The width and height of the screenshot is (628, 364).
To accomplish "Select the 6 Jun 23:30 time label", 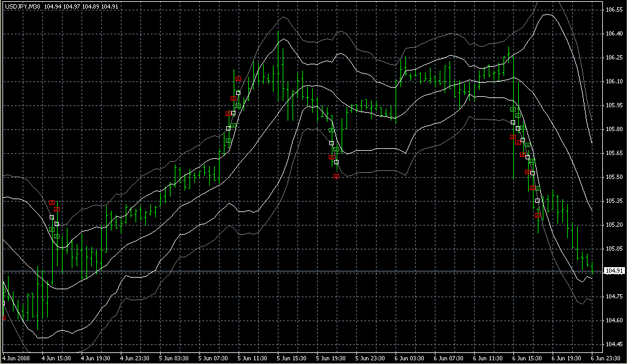I will click(605, 358).
